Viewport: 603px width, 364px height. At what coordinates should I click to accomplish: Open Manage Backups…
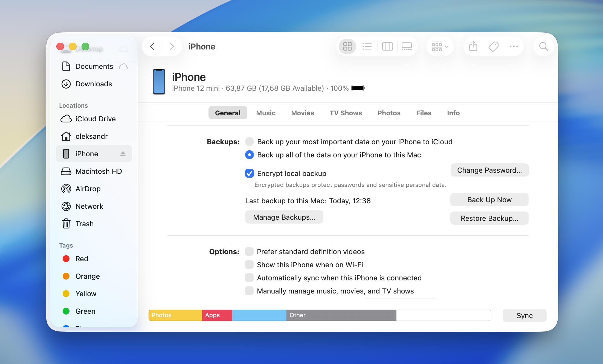(x=284, y=217)
